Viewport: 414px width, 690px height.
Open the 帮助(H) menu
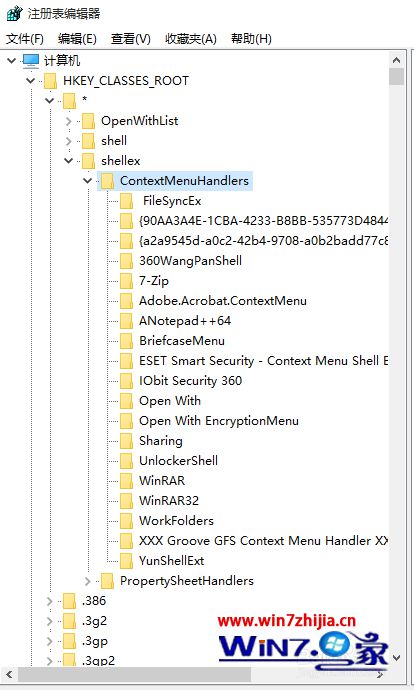point(251,39)
